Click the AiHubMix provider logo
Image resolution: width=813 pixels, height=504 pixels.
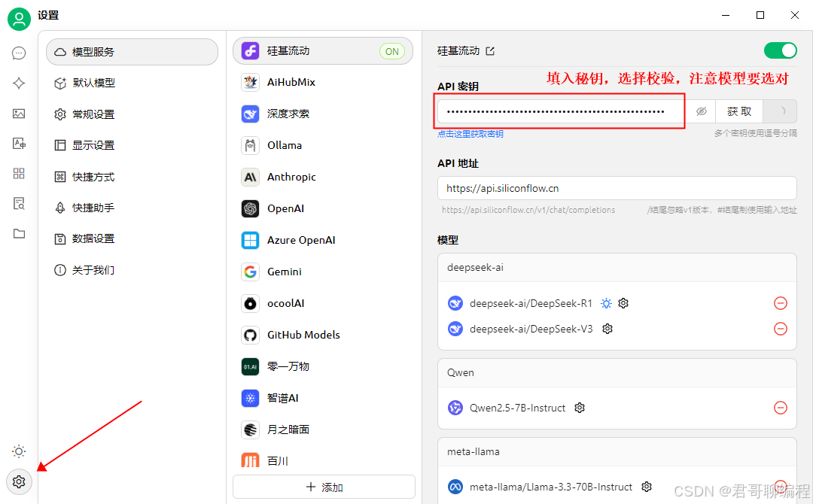(250, 82)
